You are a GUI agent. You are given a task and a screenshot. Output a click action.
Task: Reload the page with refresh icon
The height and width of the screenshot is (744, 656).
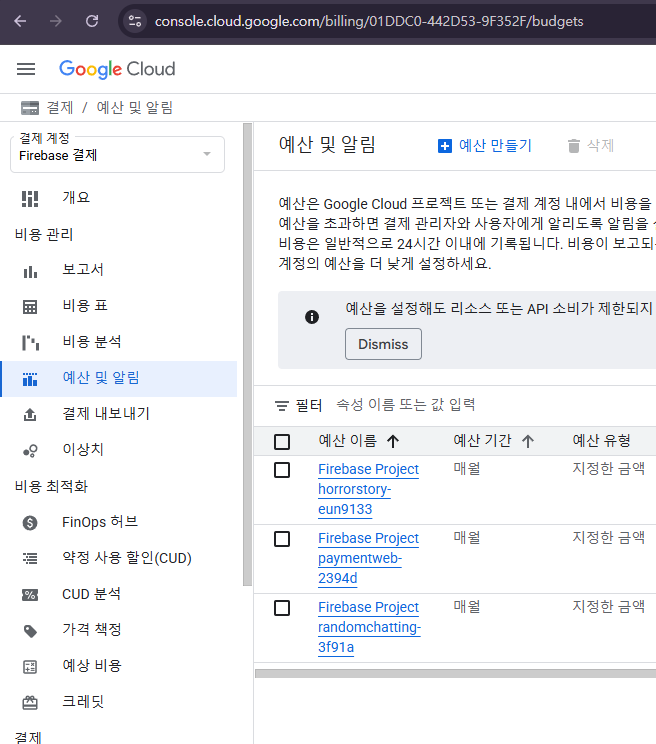point(92,21)
